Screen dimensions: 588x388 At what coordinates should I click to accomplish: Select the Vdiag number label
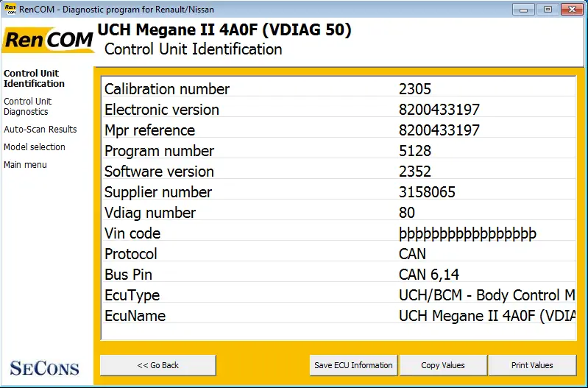pyautogui.click(x=150, y=213)
